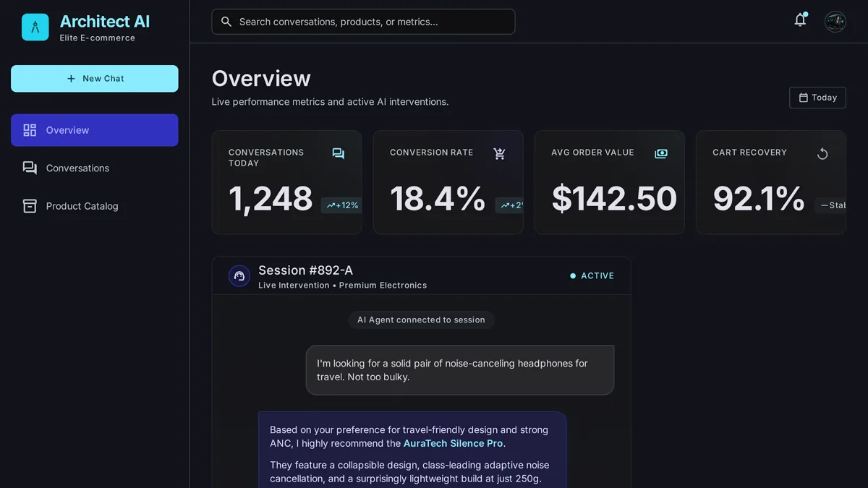
Task: Click the Session #892-A agent avatar icon
Action: tap(239, 276)
